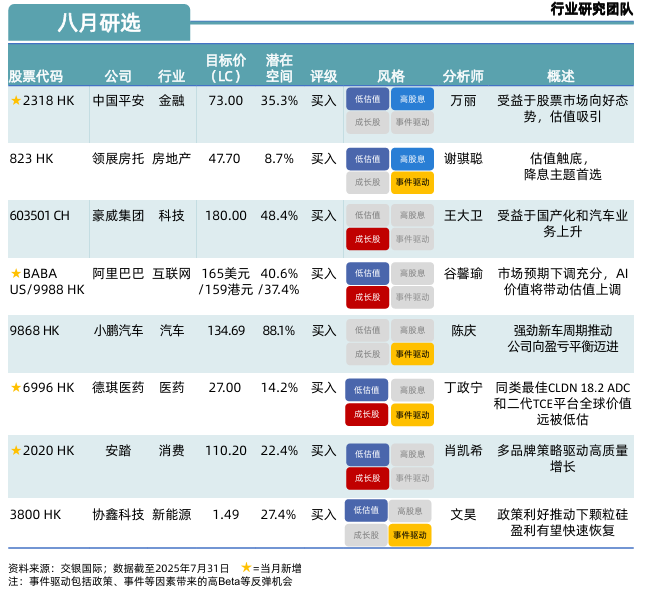The width and height of the screenshot is (660, 589).
Task: Click the star icon beside 2318 HK
Action: coord(16,101)
